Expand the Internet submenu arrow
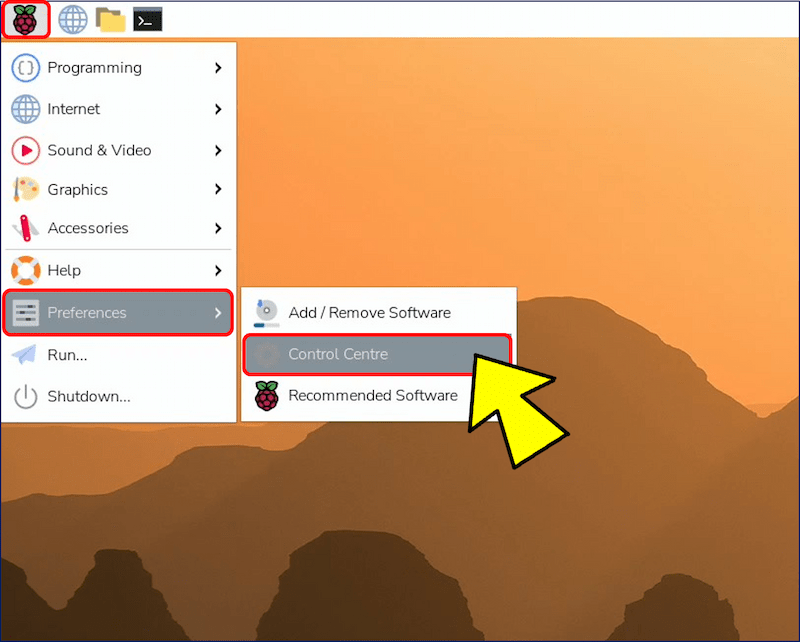 coord(218,109)
